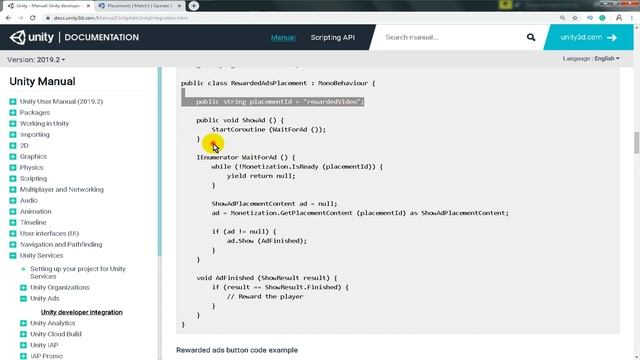The image size is (640, 360).
Task: Expand Navigation and Pathfinding node
Action: [13, 245]
